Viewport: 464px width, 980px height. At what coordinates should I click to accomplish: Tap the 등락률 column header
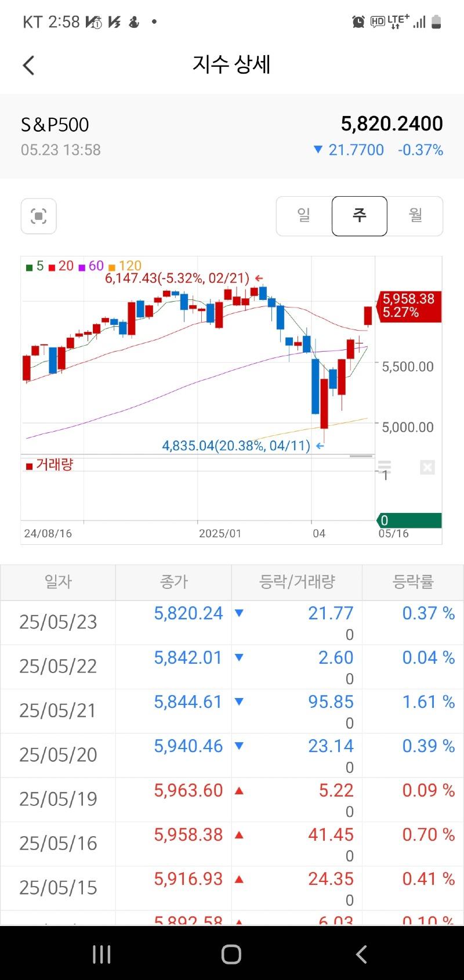tap(413, 582)
